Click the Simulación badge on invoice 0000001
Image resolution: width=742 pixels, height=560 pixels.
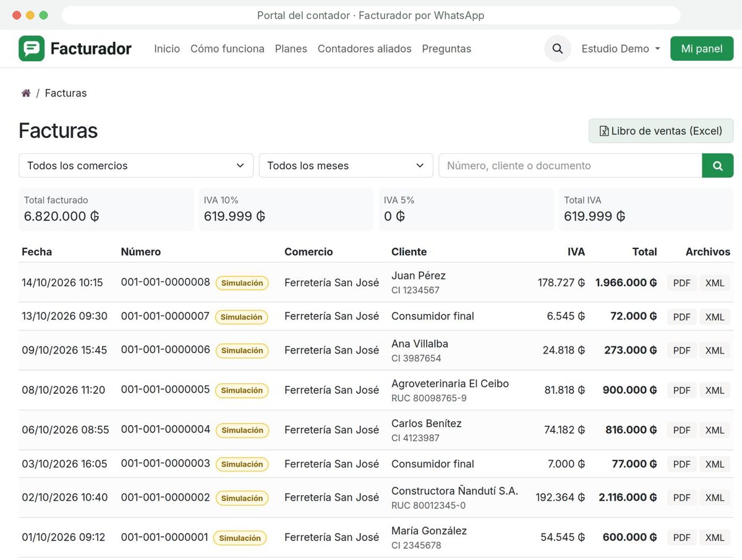240,538
